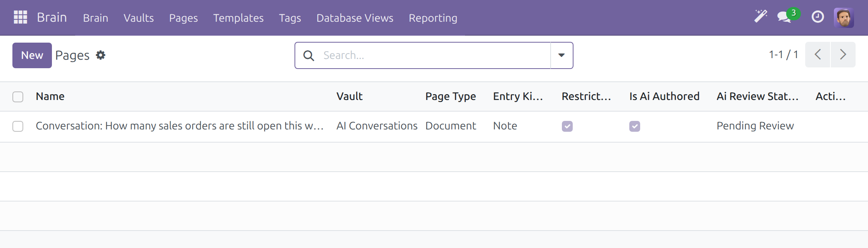
Task: Open the apps grid home menu
Action: (x=20, y=17)
